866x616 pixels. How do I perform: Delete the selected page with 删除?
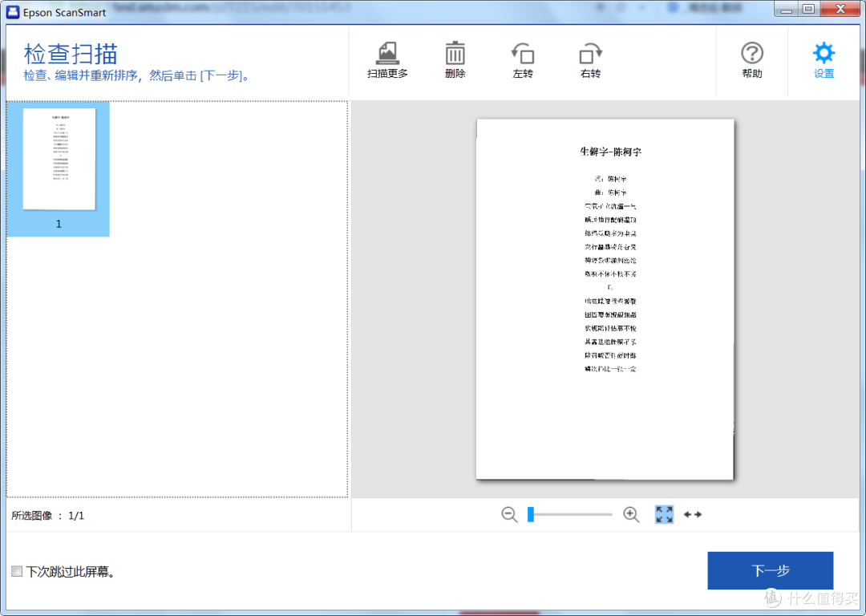click(x=455, y=59)
